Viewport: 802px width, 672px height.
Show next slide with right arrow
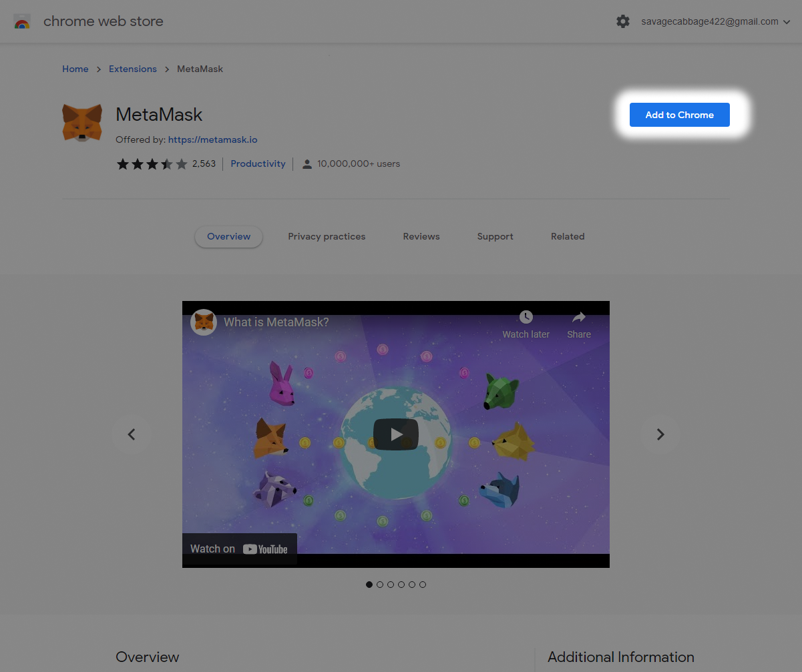click(x=660, y=434)
